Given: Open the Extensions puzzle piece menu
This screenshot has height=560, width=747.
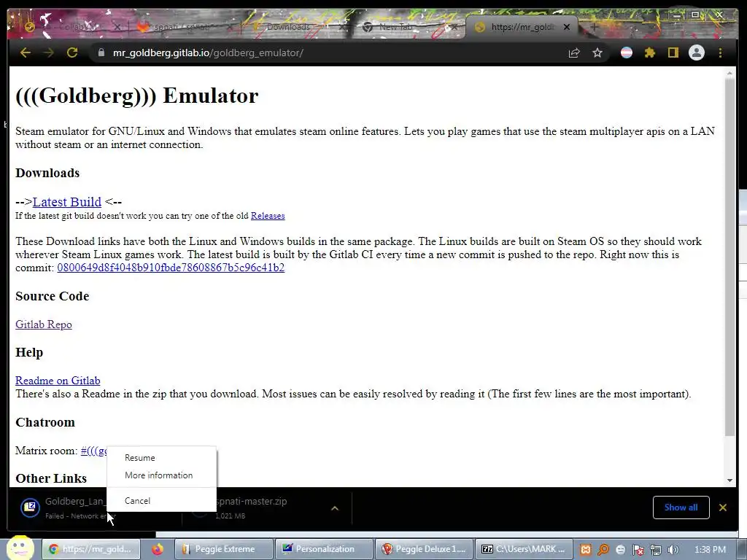Looking at the screenshot, I should (x=650, y=52).
